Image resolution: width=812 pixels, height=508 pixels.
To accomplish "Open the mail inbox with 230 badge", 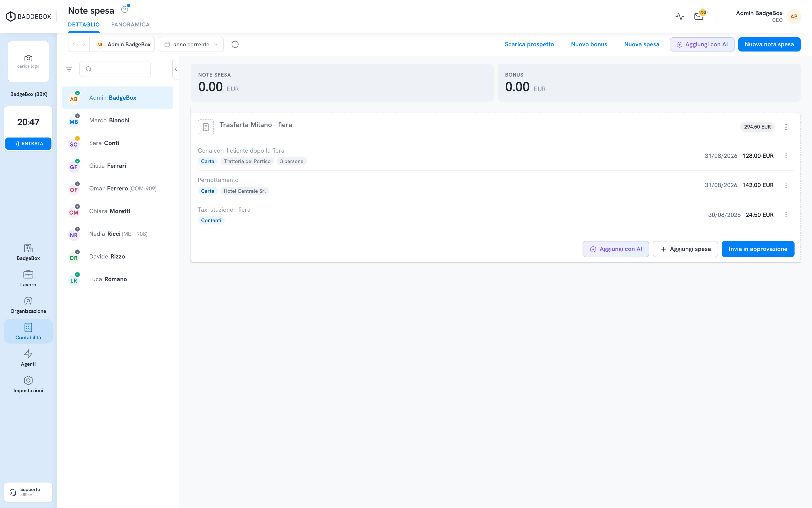I will click(699, 17).
